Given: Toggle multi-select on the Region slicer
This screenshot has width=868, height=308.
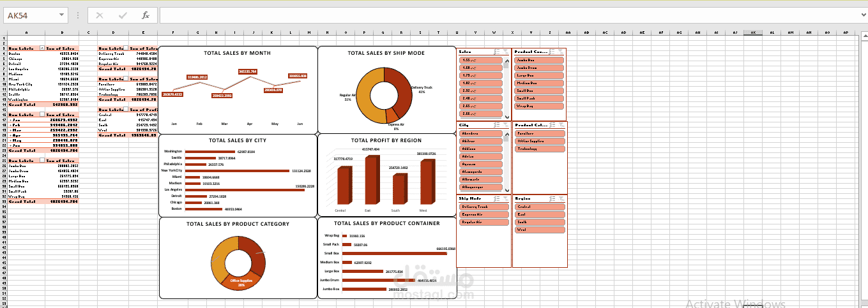Looking at the screenshot, I should point(551,198).
